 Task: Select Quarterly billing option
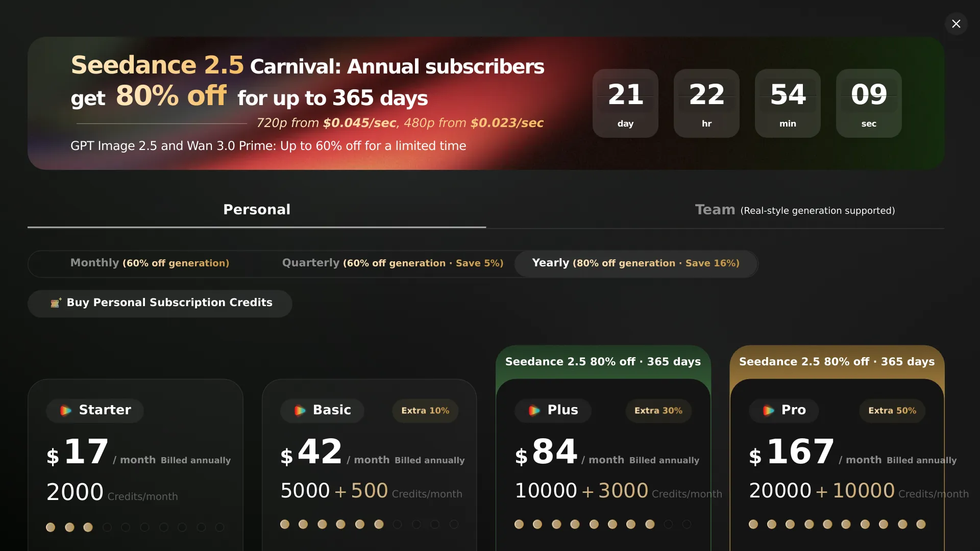pos(393,263)
